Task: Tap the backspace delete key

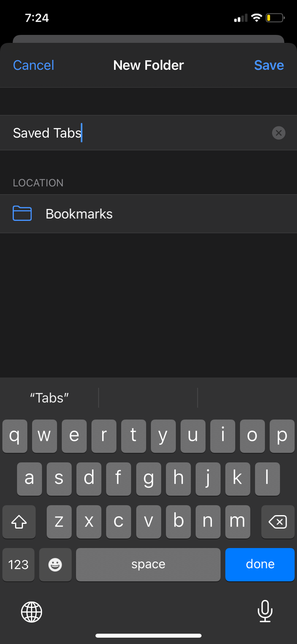Action: [278, 522]
